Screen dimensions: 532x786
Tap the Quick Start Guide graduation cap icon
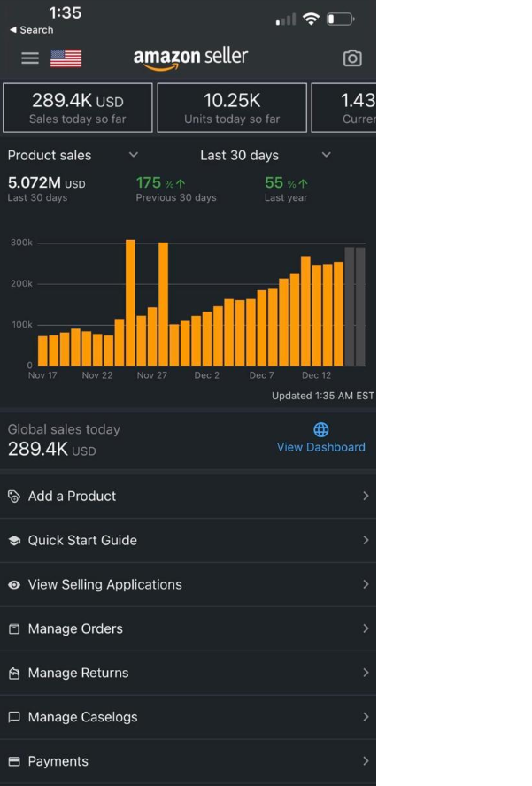click(14, 540)
